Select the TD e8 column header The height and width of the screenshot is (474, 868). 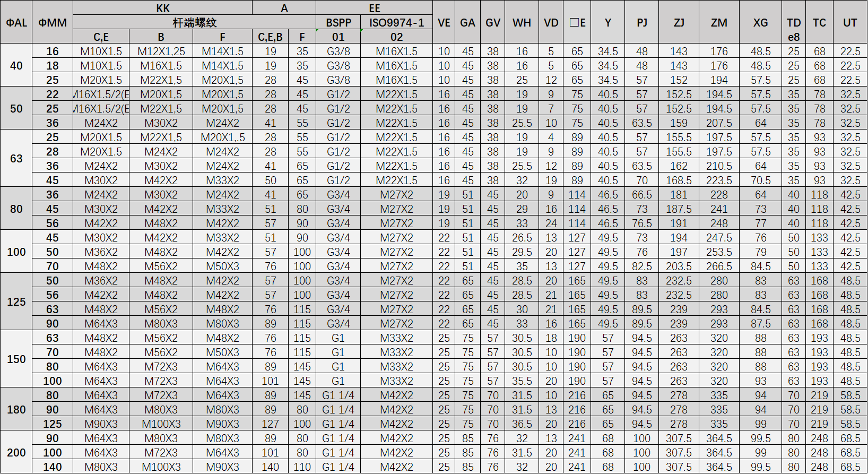coord(794,29)
